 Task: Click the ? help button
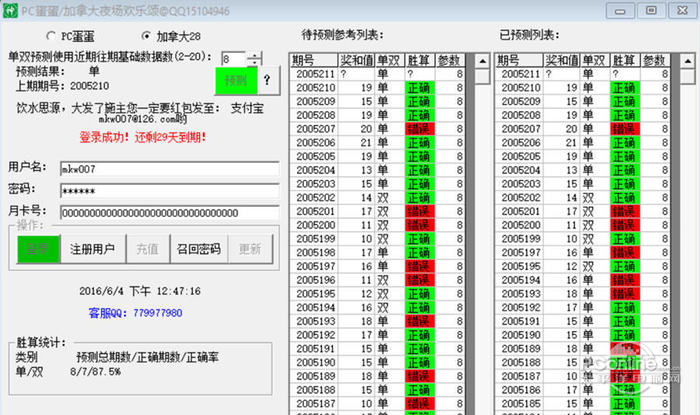coord(267,80)
